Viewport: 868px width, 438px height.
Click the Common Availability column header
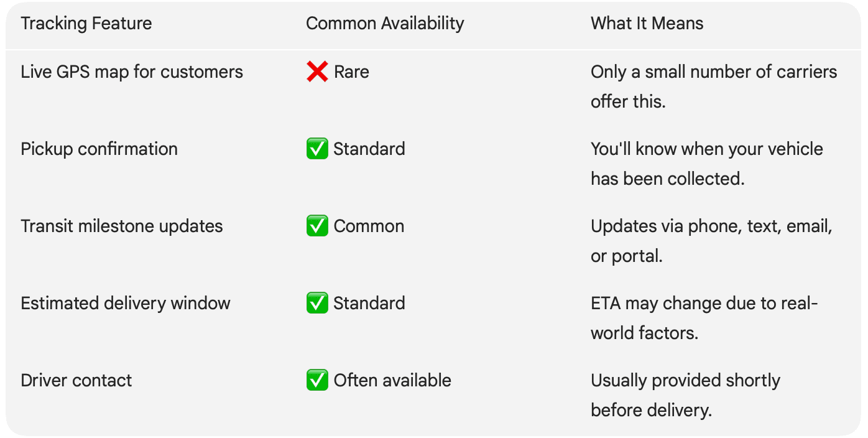click(385, 24)
